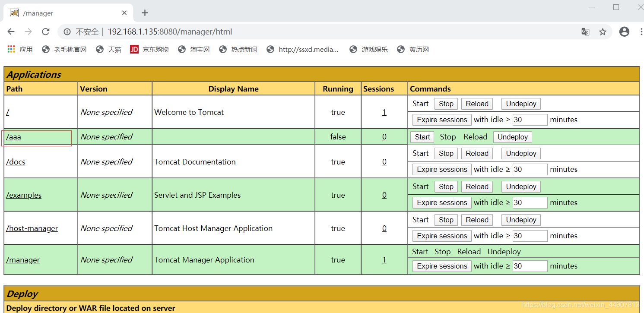Click 'Servlet and JSP Examples' display name
The width and height of the screenshot is (644, 313).
(197, 195)
